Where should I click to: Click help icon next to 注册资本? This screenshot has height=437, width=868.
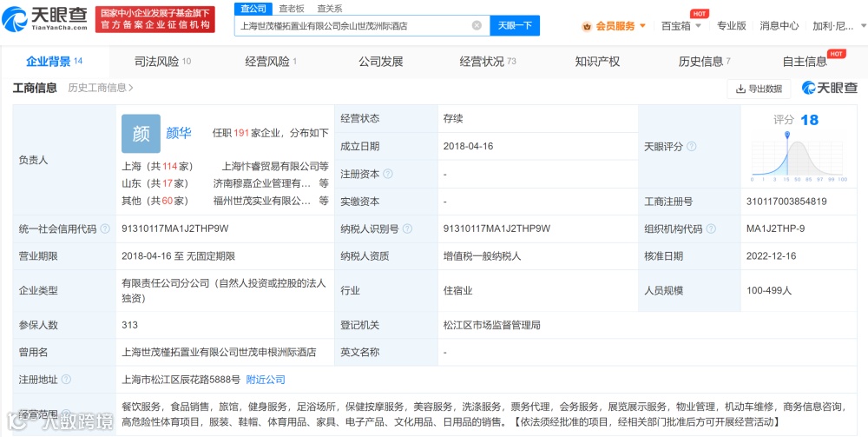tap(388, 174)
